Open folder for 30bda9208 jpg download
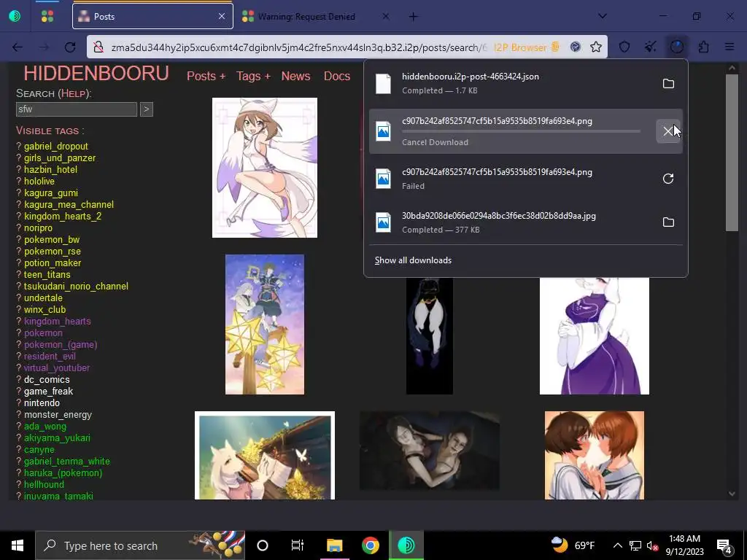 [x=668, y=222]
